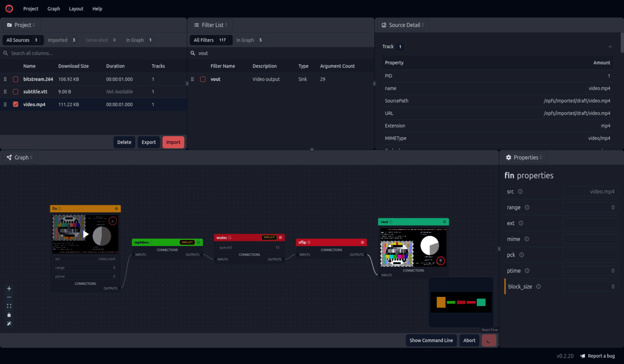This screenshot has width=624, height=364.
Task: Collapse the Track 1 section
Action: pyautogui.click(x=610, y=46)
